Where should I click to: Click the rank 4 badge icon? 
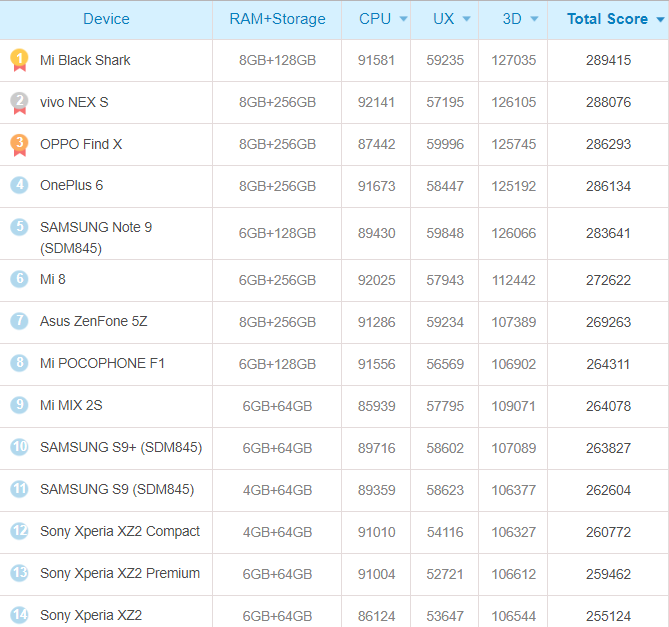tap(19, 185)
